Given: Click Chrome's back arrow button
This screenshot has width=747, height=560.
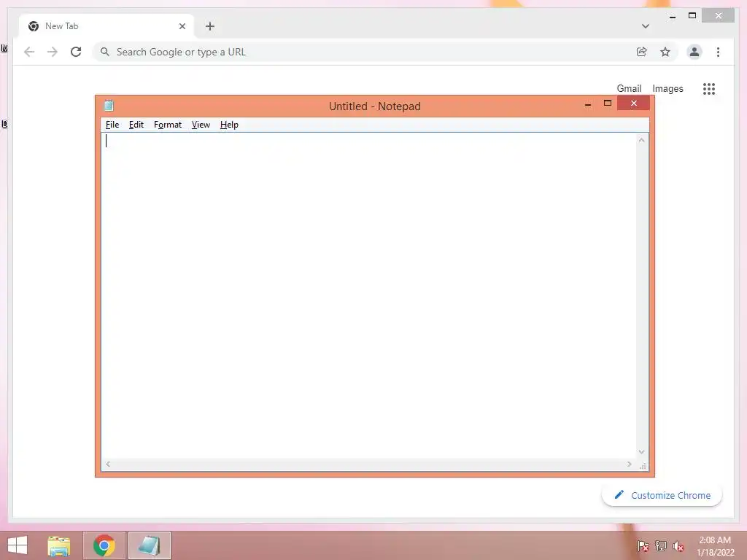Looking at the screenshot, I should coord(29,52).
